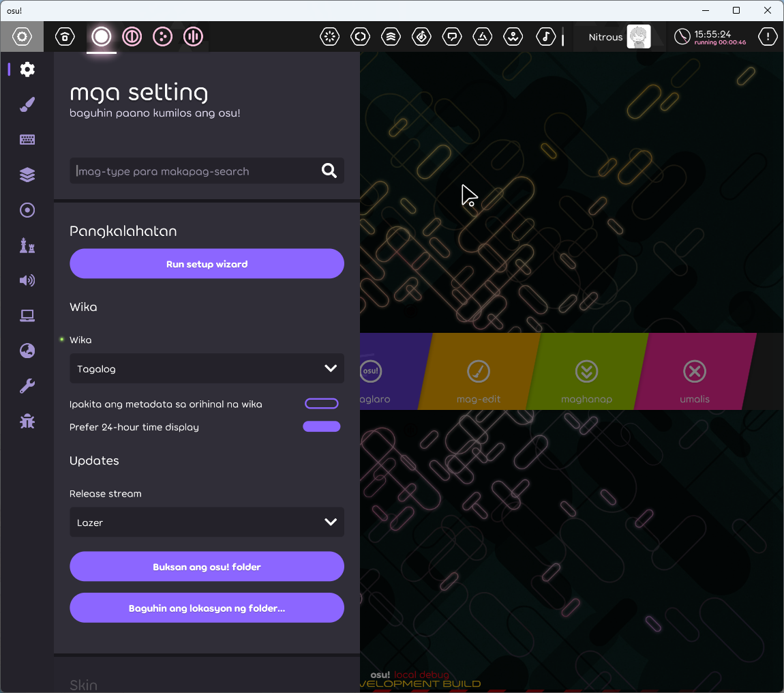Screen dimensions: 784x693
Task: Jump to Maintenance section wrench icon
Action: tap(27, 386)
